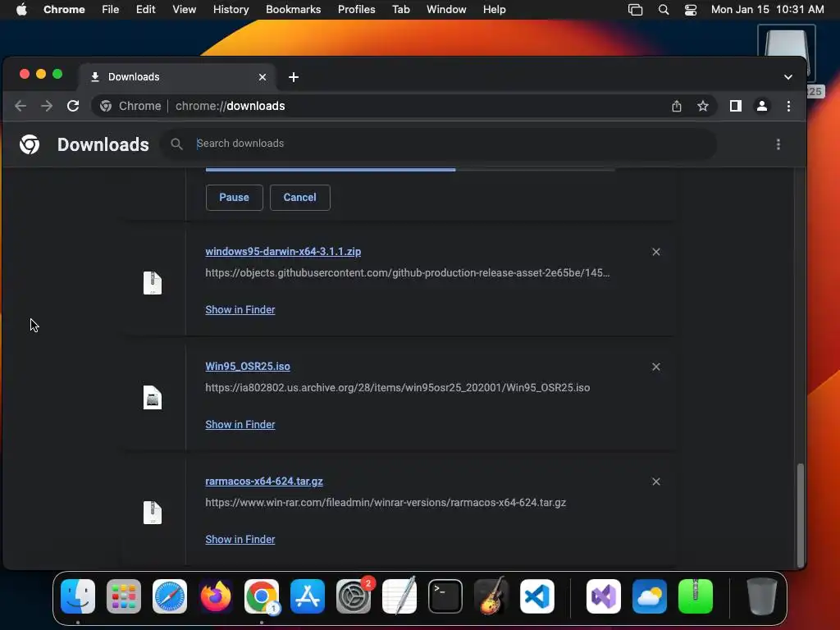Open Downloads page more actions menu
Screen dimensions: 840x630
click(x=778, y=144)
